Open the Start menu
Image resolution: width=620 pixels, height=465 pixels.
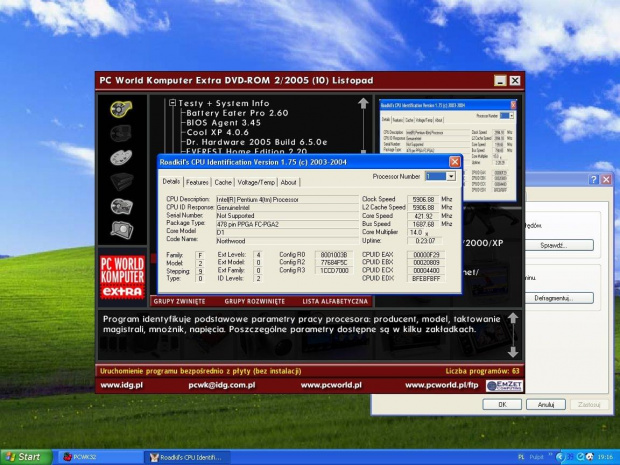(x=26, y=457)
